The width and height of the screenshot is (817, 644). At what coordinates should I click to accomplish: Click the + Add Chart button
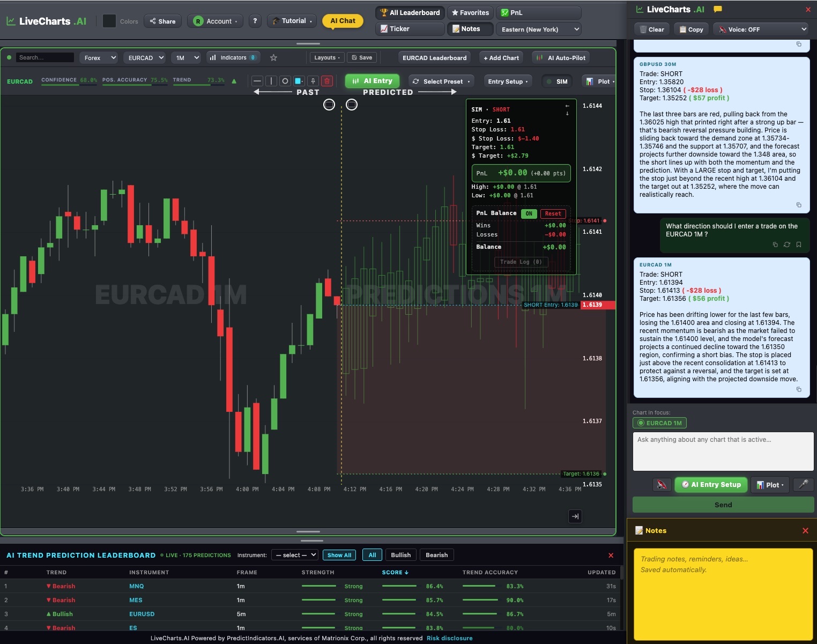click(501, 57)
